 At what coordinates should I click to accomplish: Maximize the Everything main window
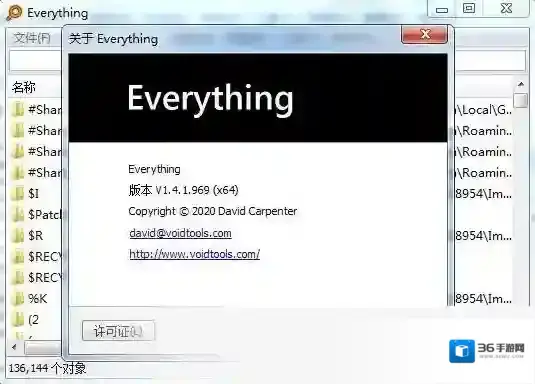coord(469,8)
